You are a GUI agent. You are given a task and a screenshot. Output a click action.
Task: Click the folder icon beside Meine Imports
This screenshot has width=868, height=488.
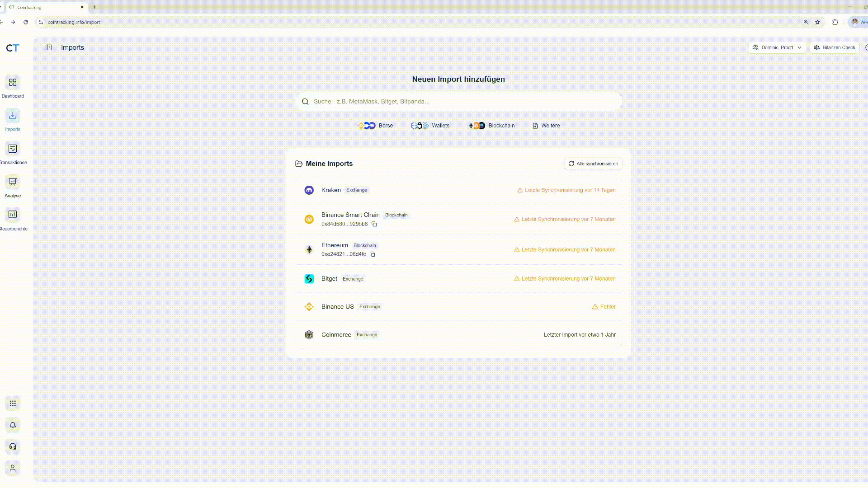point(299,164)
